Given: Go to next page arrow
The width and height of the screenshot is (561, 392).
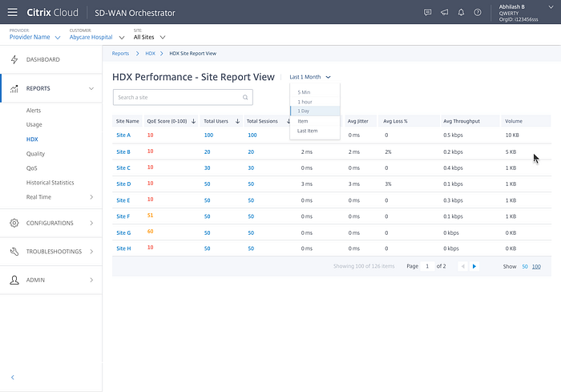Looking at the screenshot, I should coord(474,266).
